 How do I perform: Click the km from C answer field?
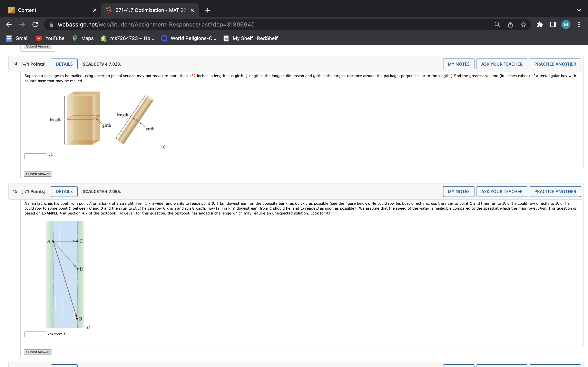35,334
